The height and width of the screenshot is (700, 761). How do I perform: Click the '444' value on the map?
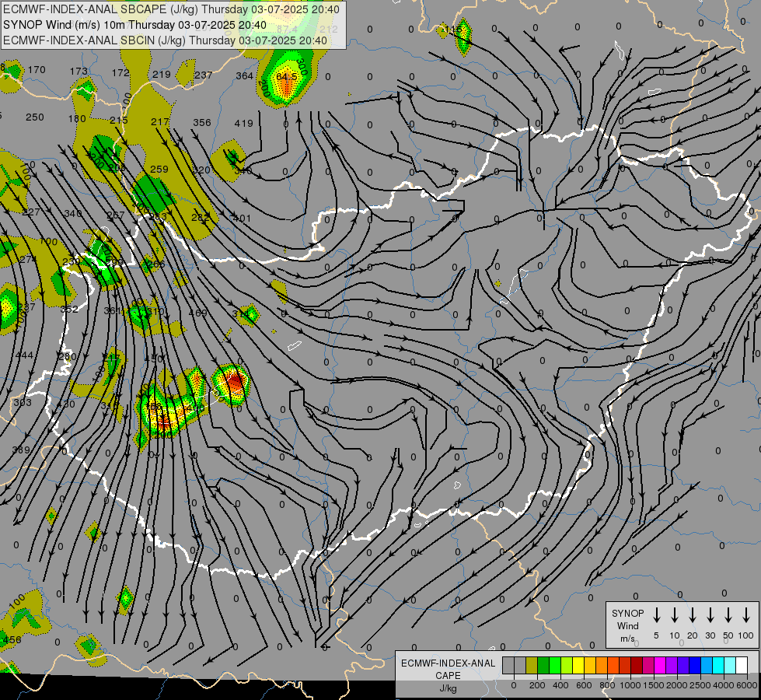[x=24, y=355]
